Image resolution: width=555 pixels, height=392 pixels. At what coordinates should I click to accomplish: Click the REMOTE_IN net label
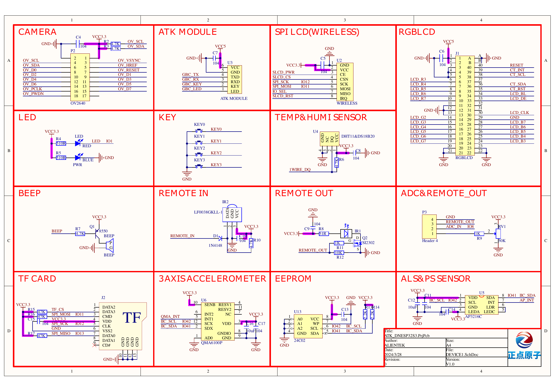(182, 236)
